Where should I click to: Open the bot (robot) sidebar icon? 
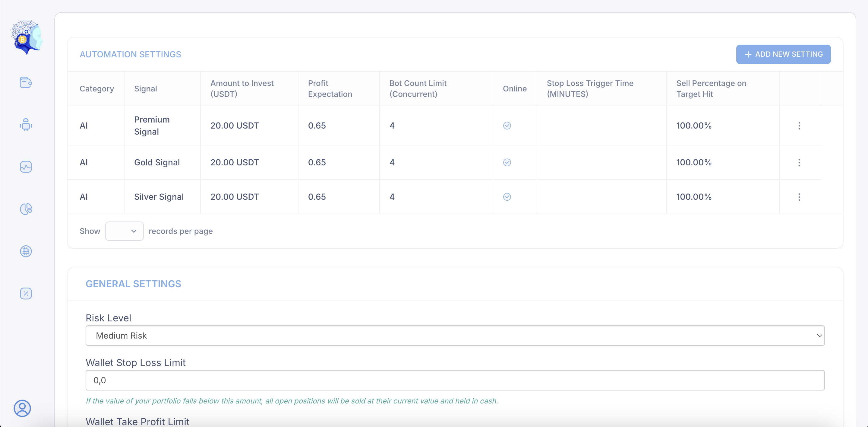(x=26, y=124)
